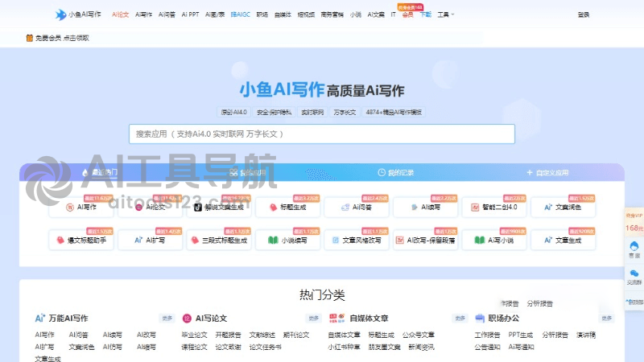
Task: Open the 智能二创4.0 app card icon
Action: [475, 208]
